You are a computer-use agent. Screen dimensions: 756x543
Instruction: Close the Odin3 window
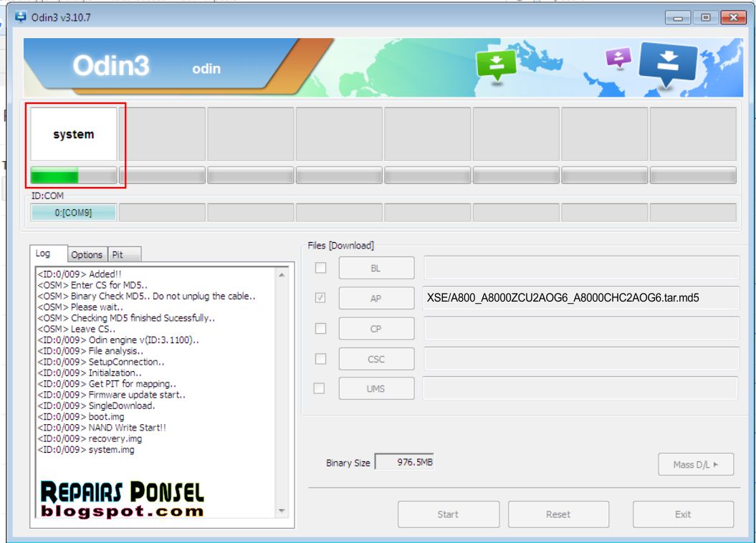click(x=733, y=17)
